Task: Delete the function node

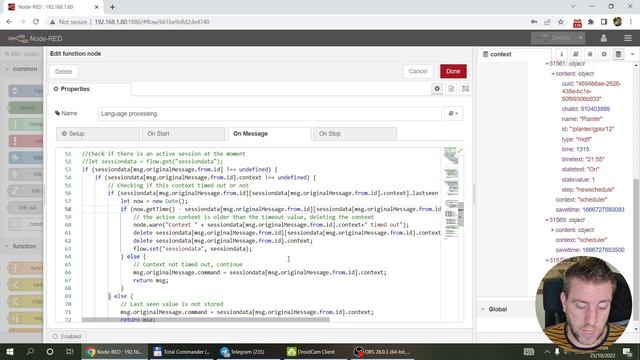Action: (x=64, y=71)
